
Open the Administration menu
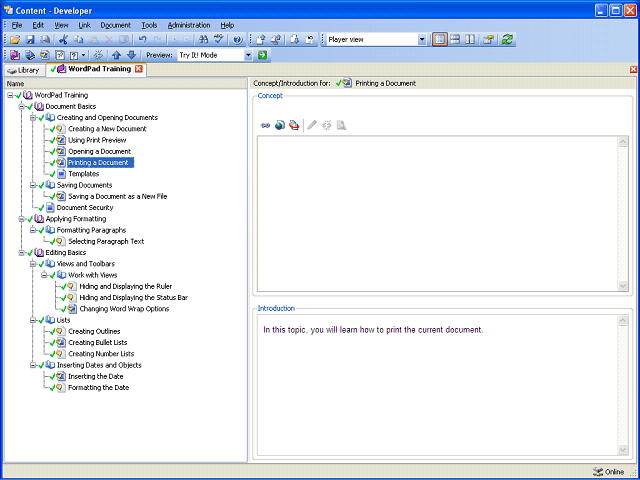pyautogui.click(x=189, y=25)
